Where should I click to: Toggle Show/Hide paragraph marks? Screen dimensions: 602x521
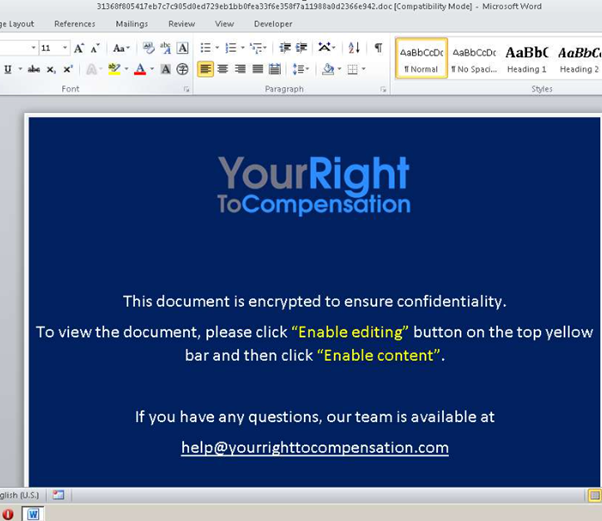coord(378,48)
